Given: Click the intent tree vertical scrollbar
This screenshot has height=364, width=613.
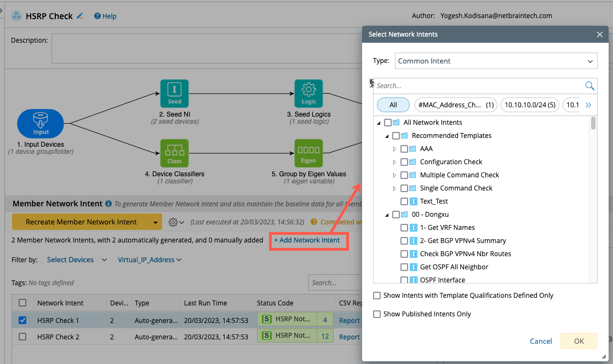Looking at the screenshot, I should (593, 124).
